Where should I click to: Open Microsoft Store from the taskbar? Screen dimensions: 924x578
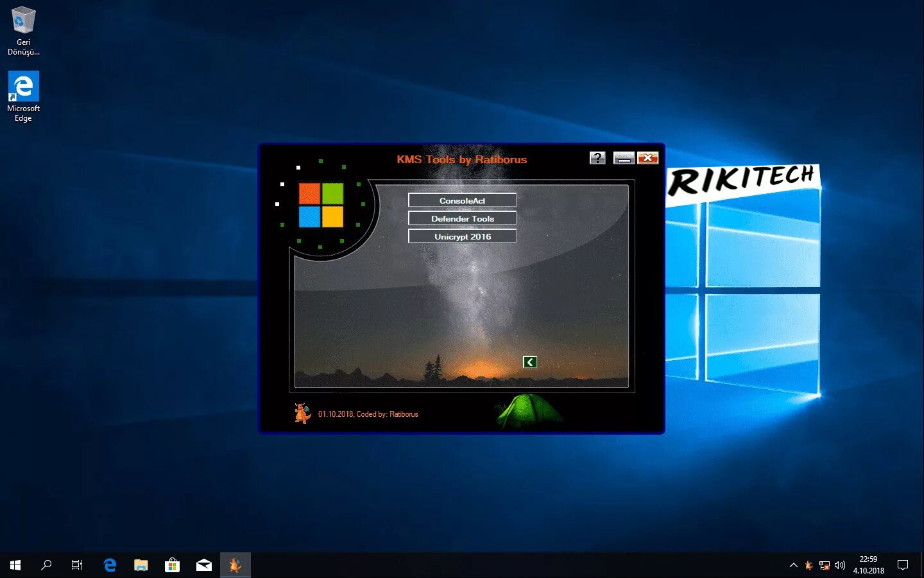click(x=172, y=565)
